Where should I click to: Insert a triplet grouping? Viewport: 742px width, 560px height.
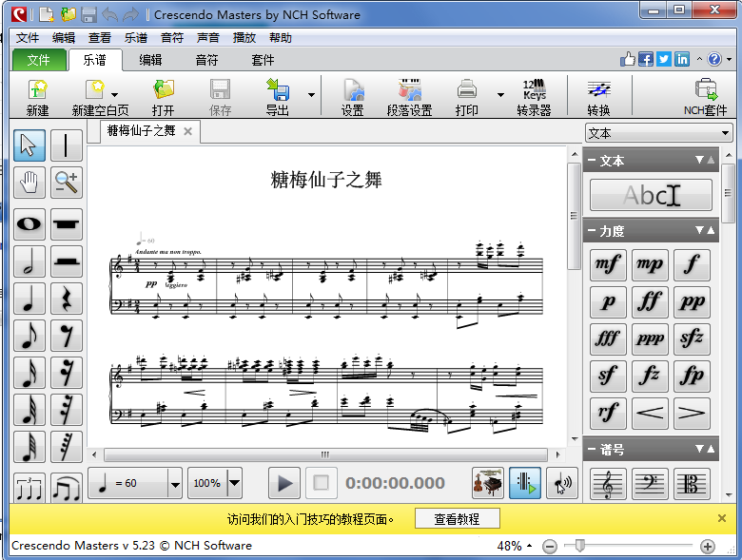[29, 488]
